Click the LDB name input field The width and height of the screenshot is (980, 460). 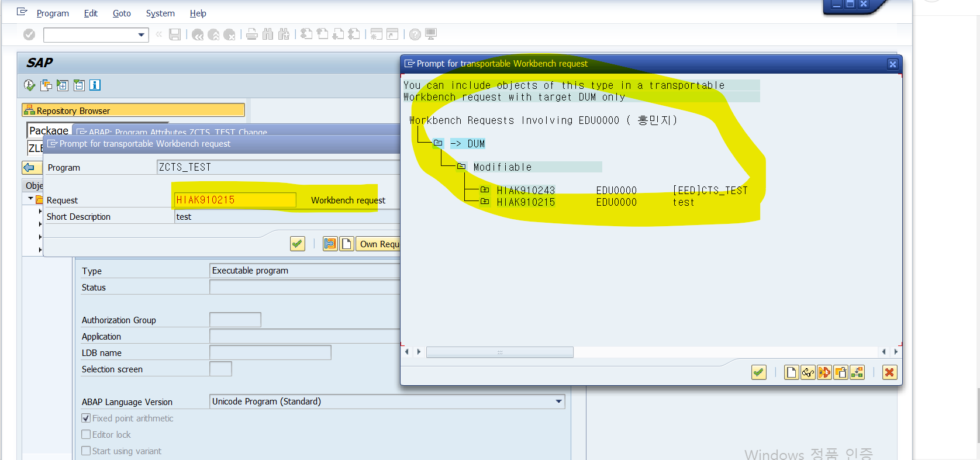pyautogui.click(x=270, y=352)
